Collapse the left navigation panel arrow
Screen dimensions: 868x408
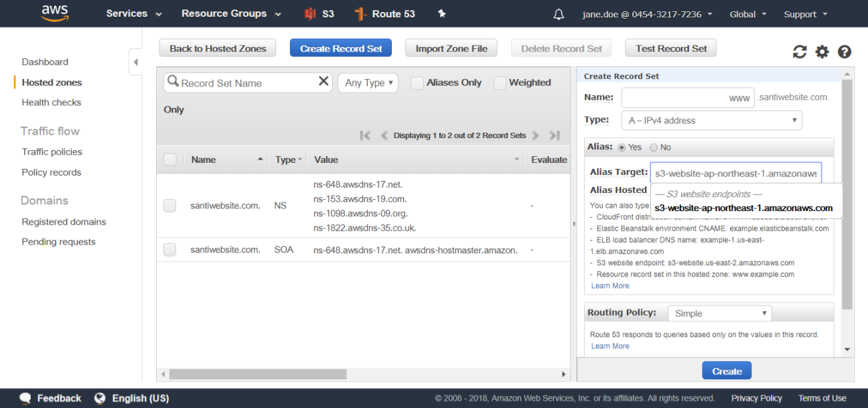tap(135, 62)
